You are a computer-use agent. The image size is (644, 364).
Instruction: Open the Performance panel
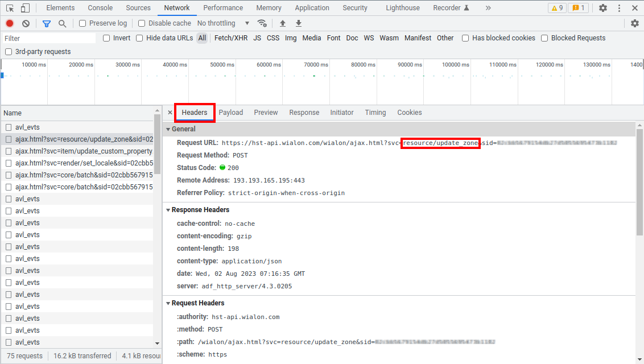click(x=223, y=8)
